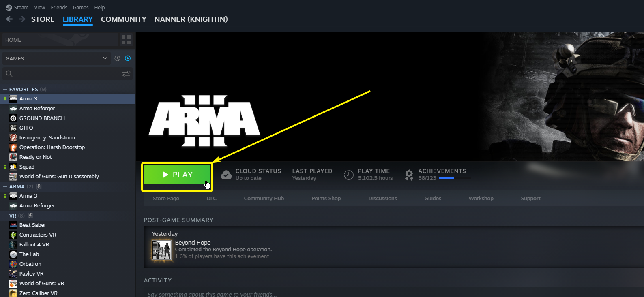Open the Workshop link
Image resolution: width=644 pixels, height=297 pixels.
[x=481, y=199]
